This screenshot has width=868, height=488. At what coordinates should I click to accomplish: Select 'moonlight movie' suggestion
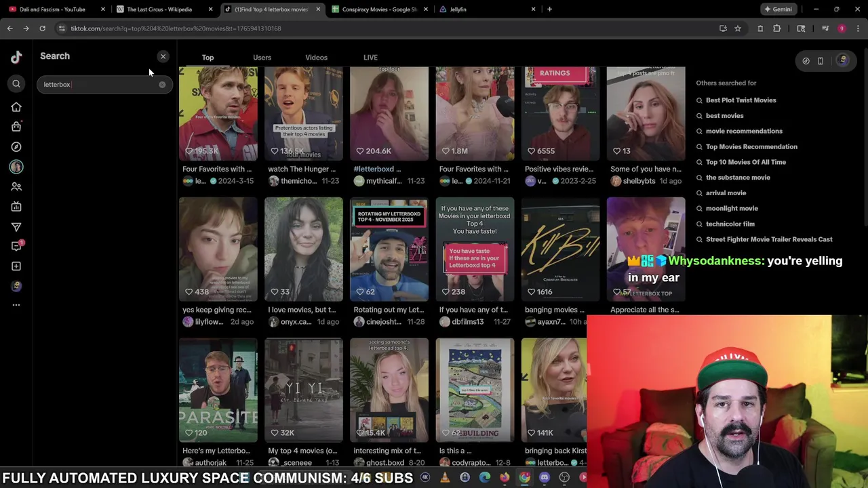point(732,209)
